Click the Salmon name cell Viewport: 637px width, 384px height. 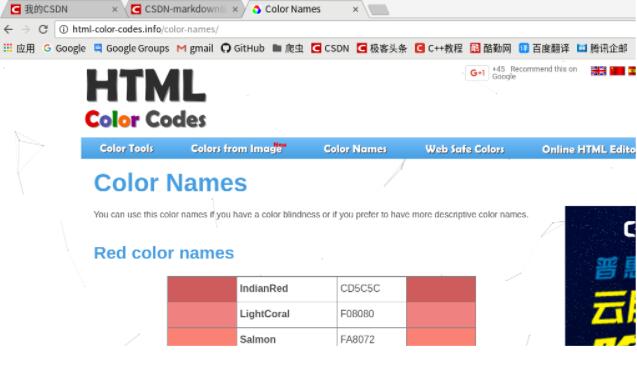click(287, 337)
